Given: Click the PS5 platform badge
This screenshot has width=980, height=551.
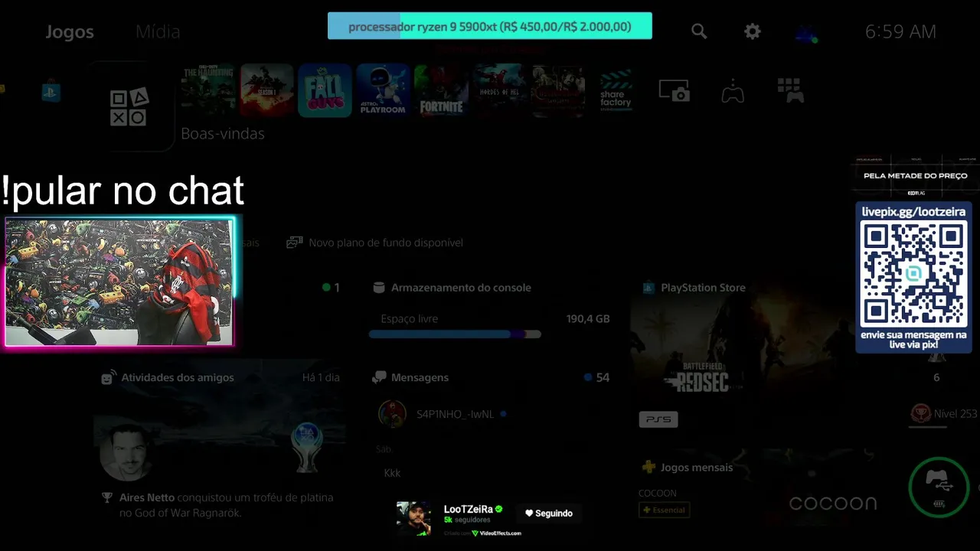Looking at the screenshot, I should click(658, 419).
